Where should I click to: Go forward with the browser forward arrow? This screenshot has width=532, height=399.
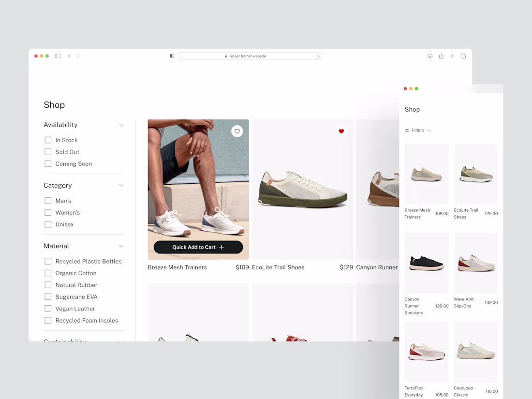coord(78,56)
